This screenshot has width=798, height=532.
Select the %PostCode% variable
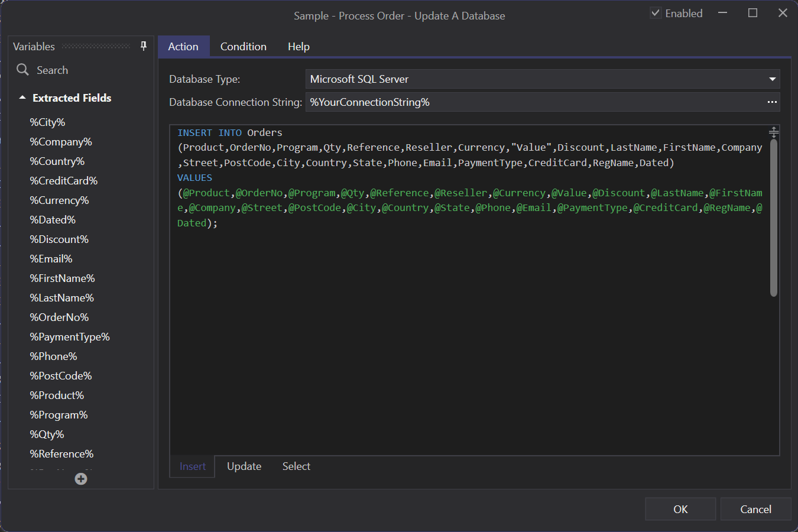(61, 376)
